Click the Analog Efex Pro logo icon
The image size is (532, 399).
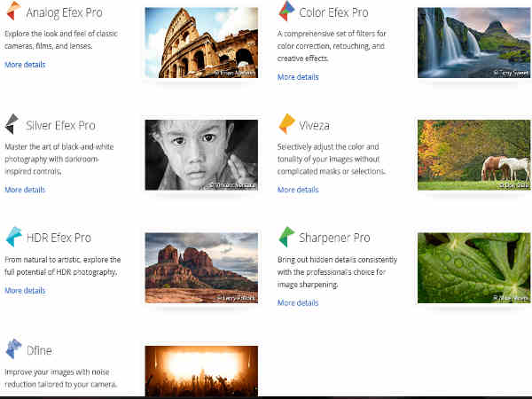pos(13,11)
